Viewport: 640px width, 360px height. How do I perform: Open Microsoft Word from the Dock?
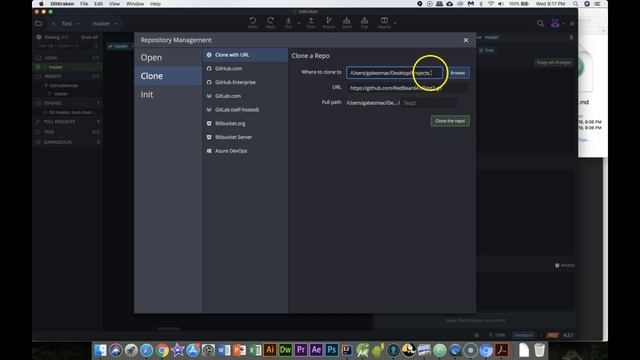coord(224,350)
